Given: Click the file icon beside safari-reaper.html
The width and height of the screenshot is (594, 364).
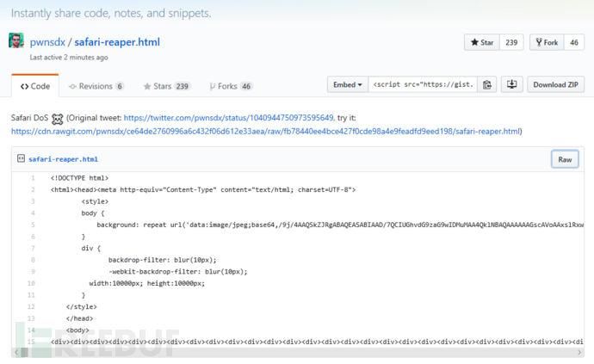Looking at the screenshot, I should [21, 158].
